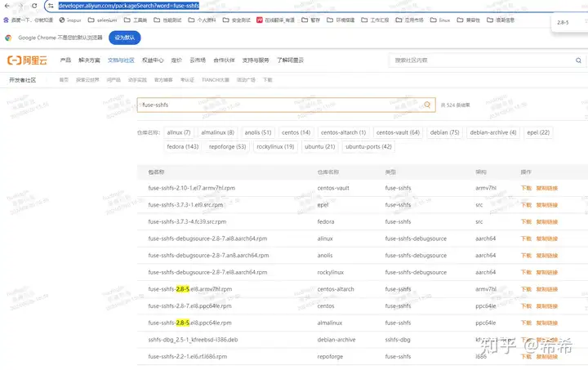Open the 云市场 navigation item
This screenshot has width=588, height=370.
(x=198, y=60)
